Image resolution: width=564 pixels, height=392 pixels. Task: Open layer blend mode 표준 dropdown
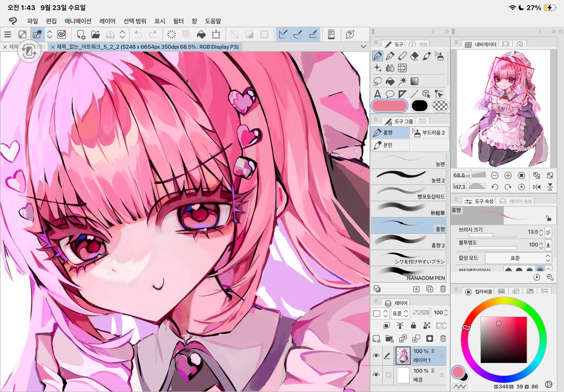click(x=401, y=313)
